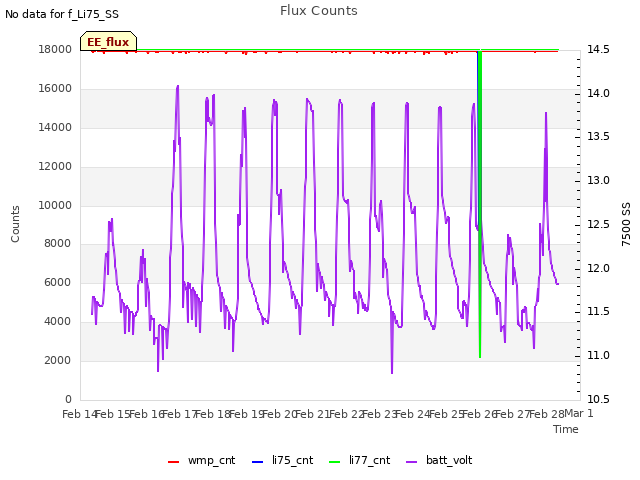Click the 12.5 right axis value
This screenshot has height=480, width=640.
pyautogui.click(x=598, y=224)
